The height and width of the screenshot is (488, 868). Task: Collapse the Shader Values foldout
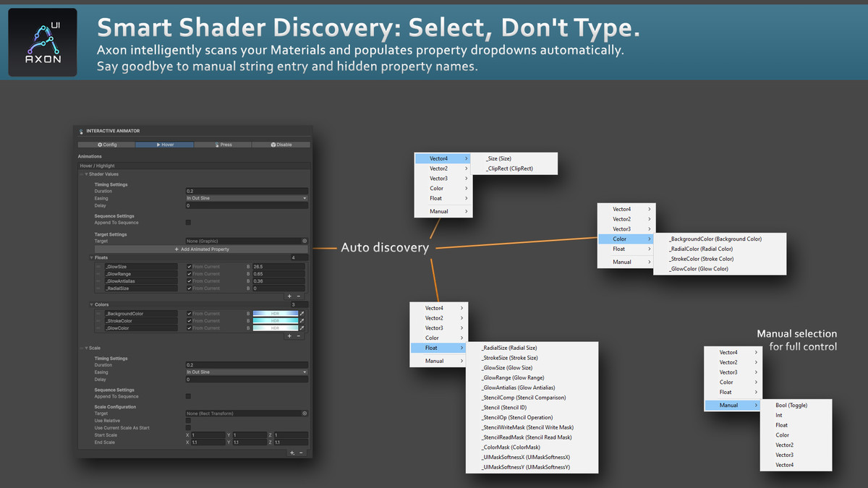(x=87, y=174)
